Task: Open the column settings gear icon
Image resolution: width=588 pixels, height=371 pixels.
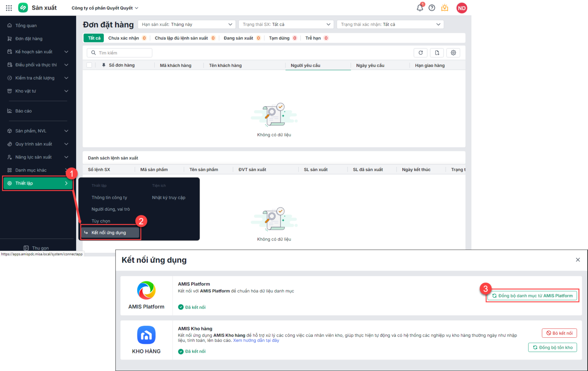Action: click(453, 52)
